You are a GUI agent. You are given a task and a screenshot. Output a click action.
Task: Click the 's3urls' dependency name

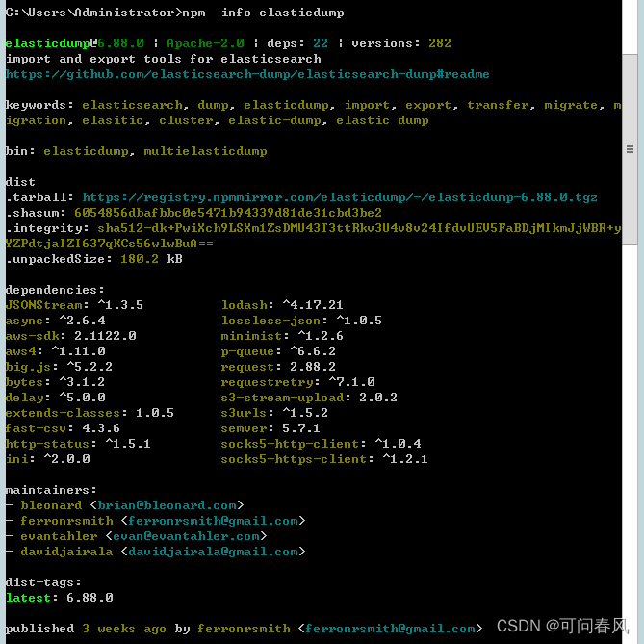245,413
